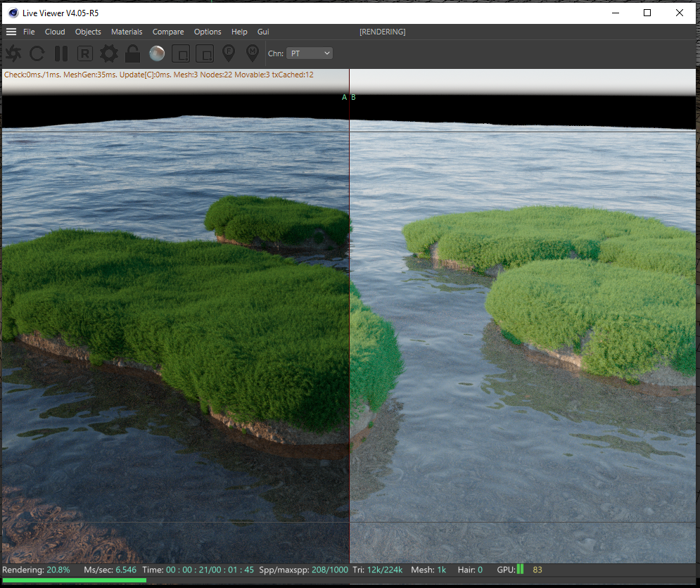The image size is (700, 588).
Task: Click the A compare marker label
Action: click(344, 97)
